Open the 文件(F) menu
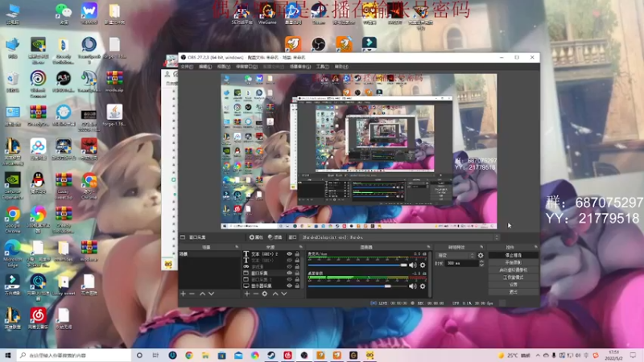Viewport: 644px width, 362px height. pyautogui.click(x=187, y=67)
